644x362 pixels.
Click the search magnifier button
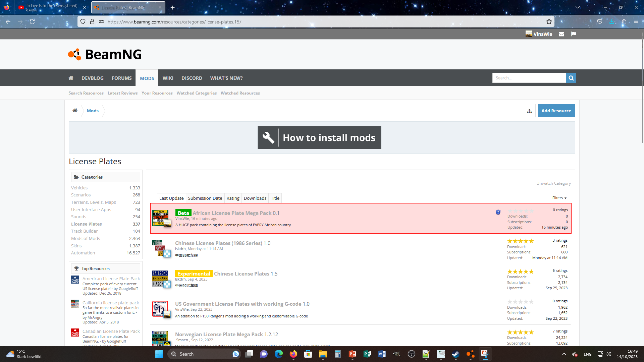coord(571,78)
